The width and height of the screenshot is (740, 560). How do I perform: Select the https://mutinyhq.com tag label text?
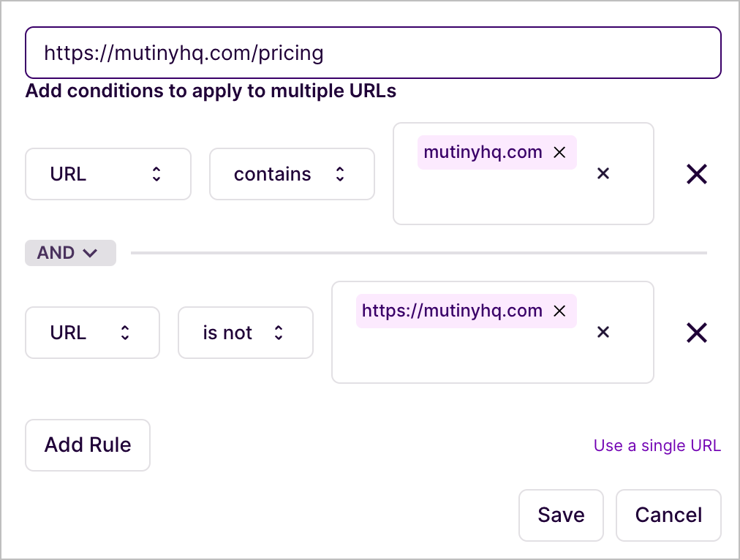coord(452,311)
